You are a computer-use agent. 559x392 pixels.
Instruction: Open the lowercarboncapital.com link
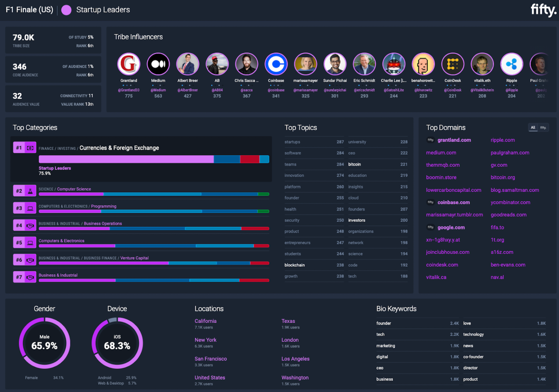[453, 190]
